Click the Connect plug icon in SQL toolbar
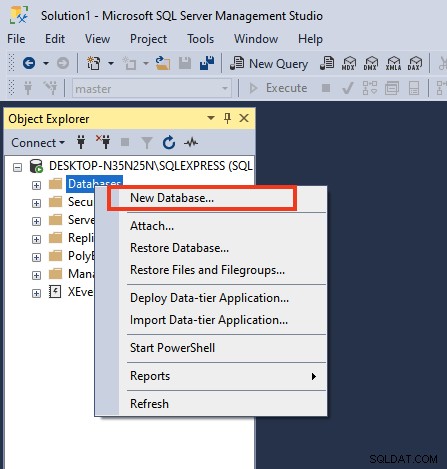The height and width of the screenshot is (469, 447). click(28, 88)
